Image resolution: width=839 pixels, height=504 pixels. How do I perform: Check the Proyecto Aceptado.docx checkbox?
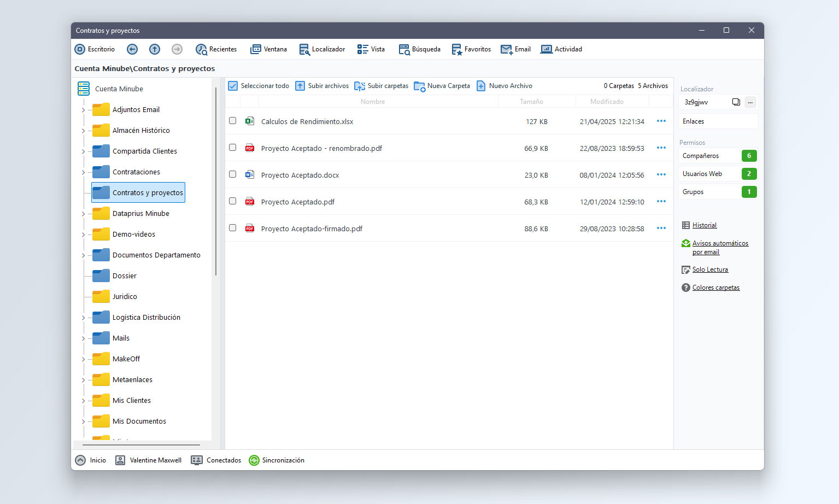click(233, 174)
